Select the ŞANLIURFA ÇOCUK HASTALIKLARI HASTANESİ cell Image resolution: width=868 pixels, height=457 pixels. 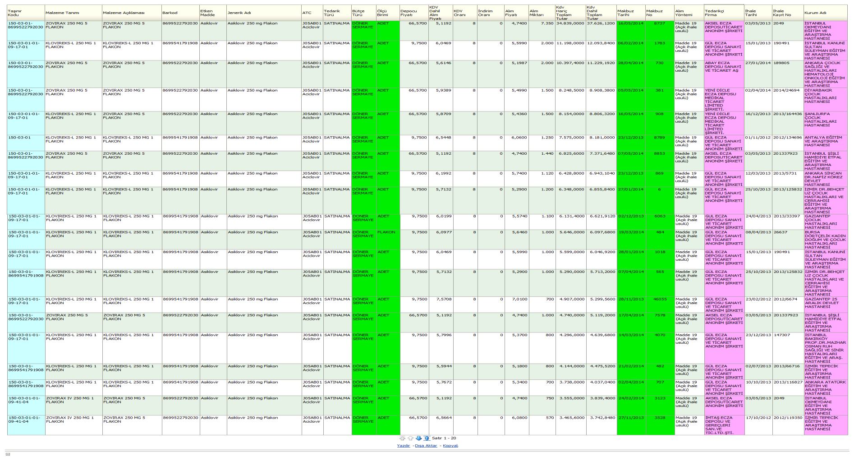pos(826,123)
